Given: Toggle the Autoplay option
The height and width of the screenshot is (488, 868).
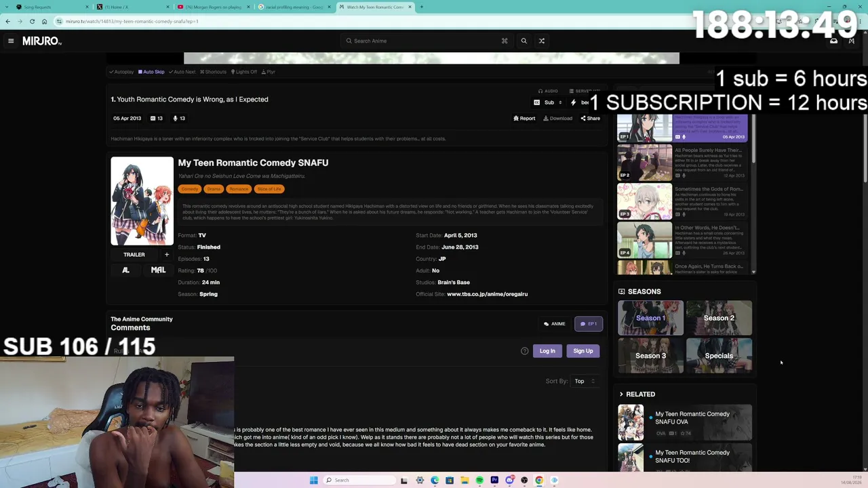Looking at the screenshot, I should point(121,72).
